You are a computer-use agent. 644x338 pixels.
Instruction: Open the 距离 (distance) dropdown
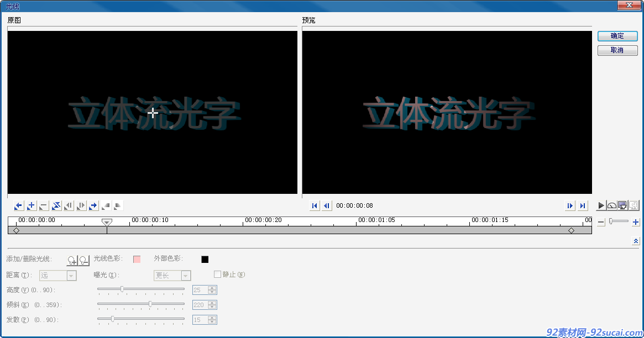tap(58, 275)
